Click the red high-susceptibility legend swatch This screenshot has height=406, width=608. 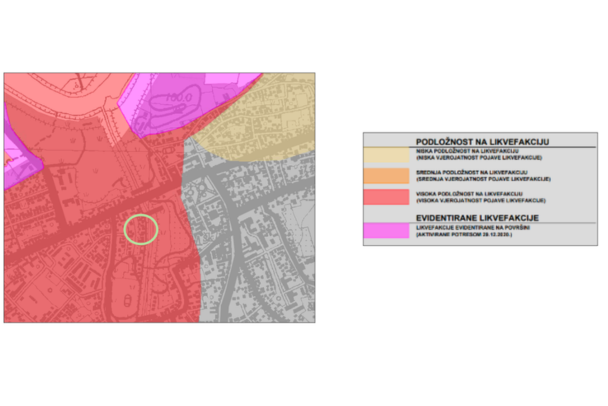click(386, 197)
